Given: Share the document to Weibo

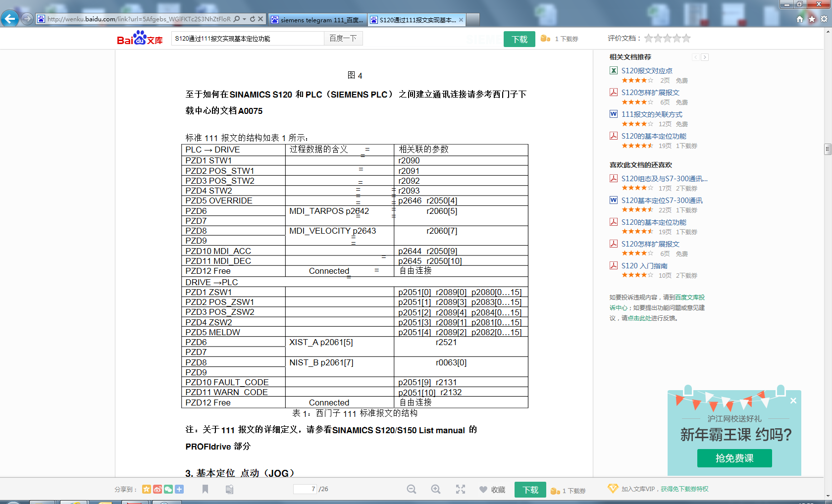Looking at the screenshot, I should pyautogui.click(x=157, y=489).
